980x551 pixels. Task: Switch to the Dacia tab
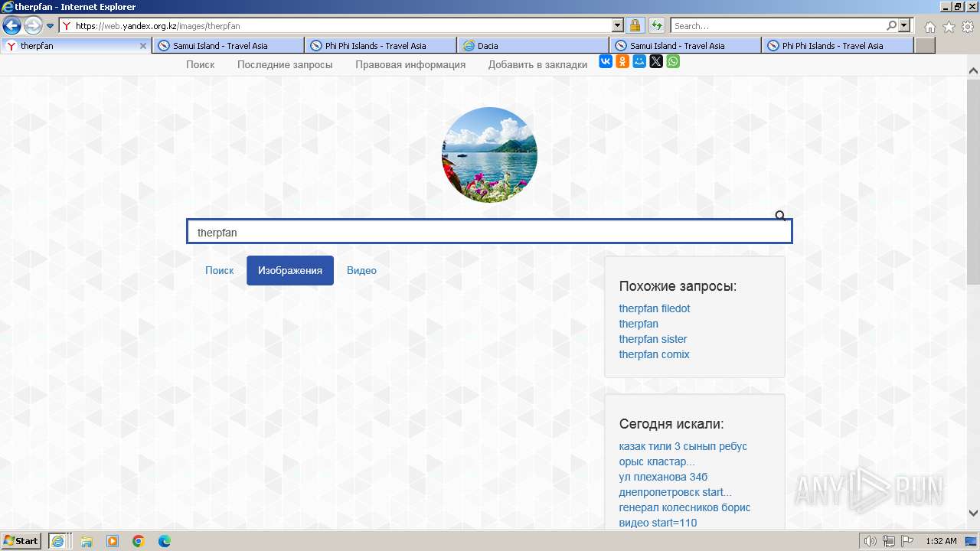(x=533, y=46)
